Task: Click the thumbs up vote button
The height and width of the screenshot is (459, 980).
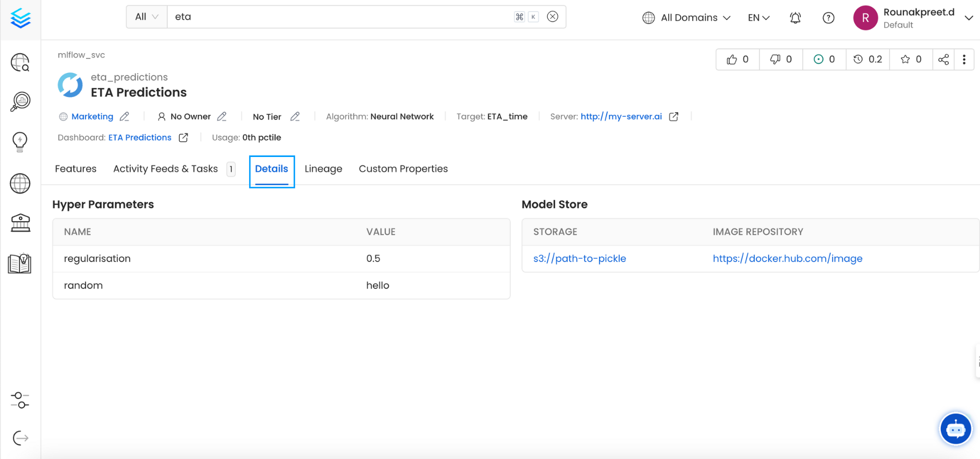Action: (738, 59)
